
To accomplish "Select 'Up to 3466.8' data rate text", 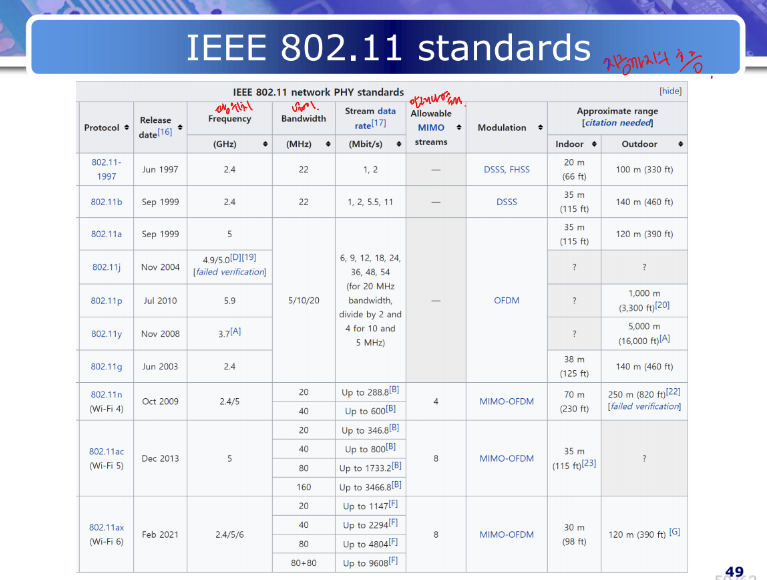I will tap(365, 488).
